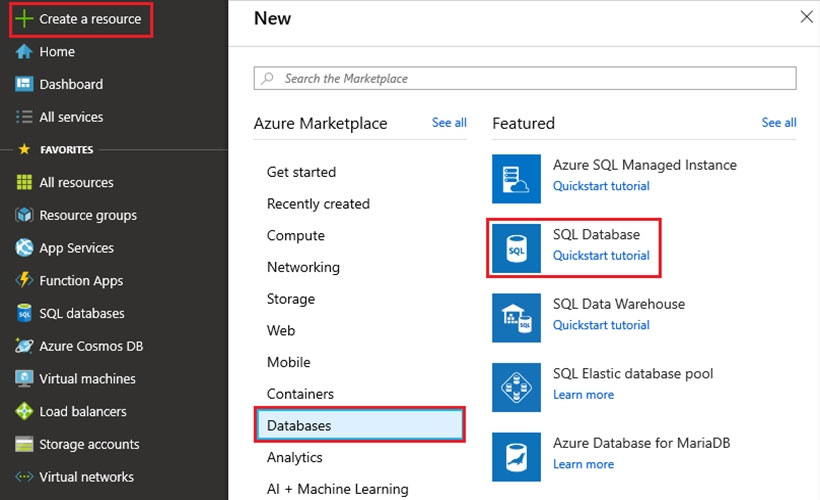
Task: Click See all beside Featured
Action: point(779,122)
